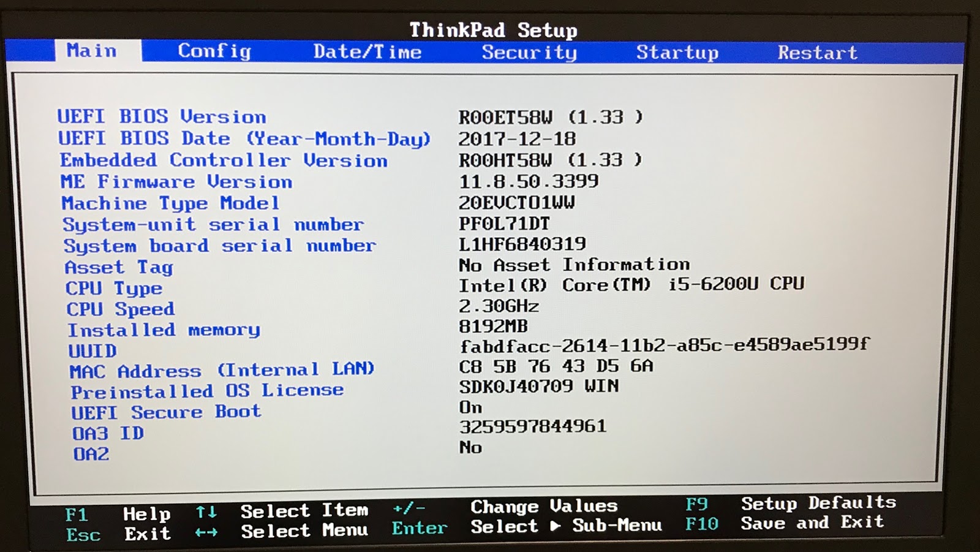
Task: Click the F1 key hint
Action: coord(77,515)
